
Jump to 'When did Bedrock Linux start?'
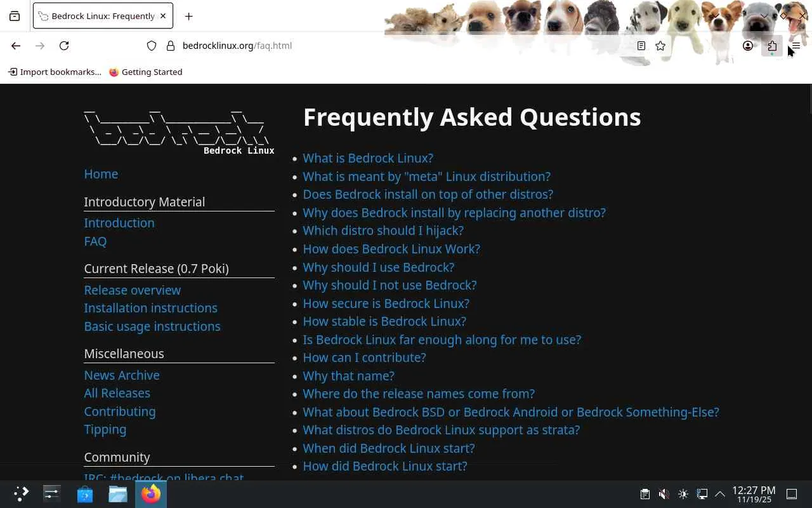[389, 448]
